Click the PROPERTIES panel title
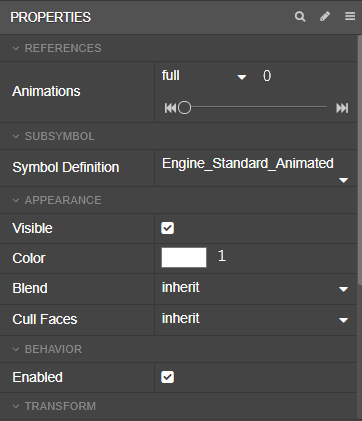 [x=50, y=17]
